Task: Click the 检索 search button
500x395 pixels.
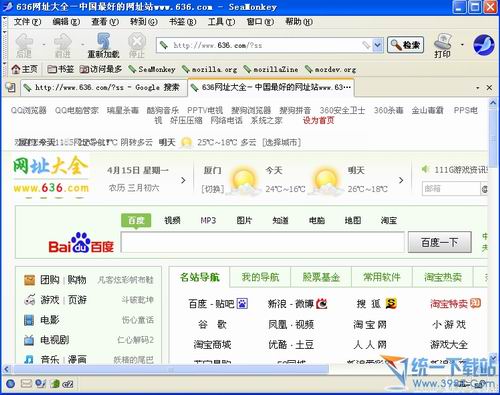Action: (x=405, y=45)
